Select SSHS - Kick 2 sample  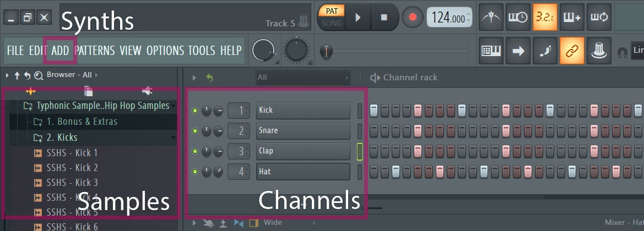tap(72, 168)
